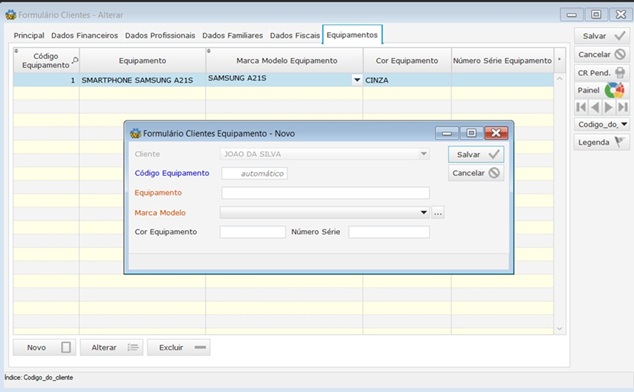This screenshot has height=392, width=634.
Task: Close the Clientes Equipamento dialog
Action: click(x=496, y=133)
